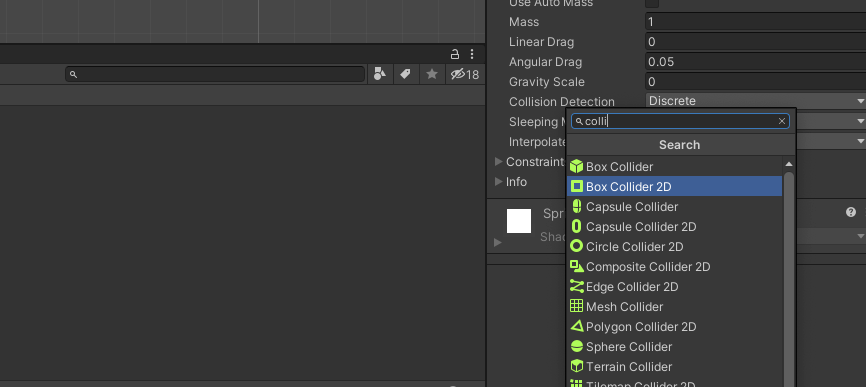The image size is (866, 387).
Task: Click the Search header in component popup
Action: pos(679,145)
